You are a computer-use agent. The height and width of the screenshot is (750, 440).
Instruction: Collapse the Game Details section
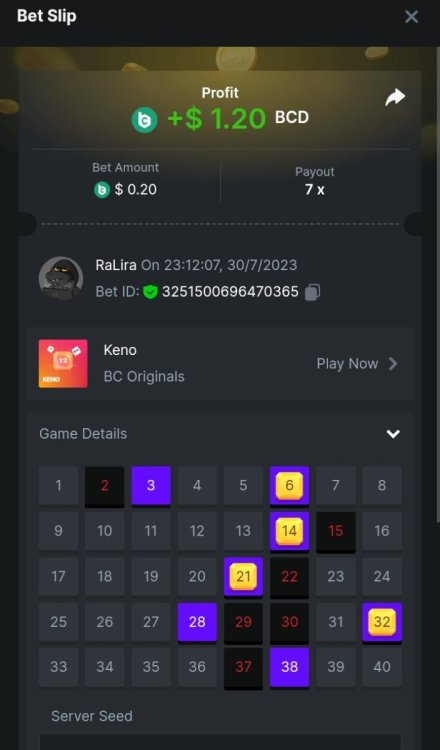pos(393,434)
